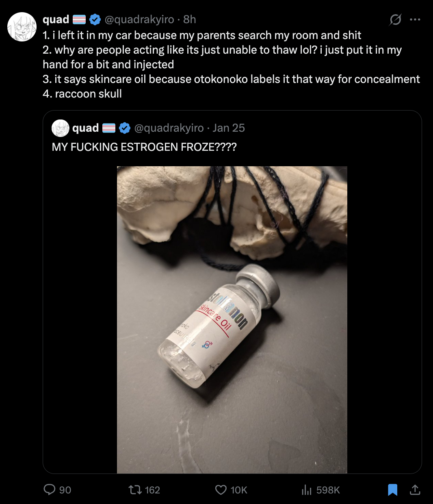Screen dimensions: 433x504
Task: Click the quoted post's @quadrakyiro handle
Action: point(169,128)
